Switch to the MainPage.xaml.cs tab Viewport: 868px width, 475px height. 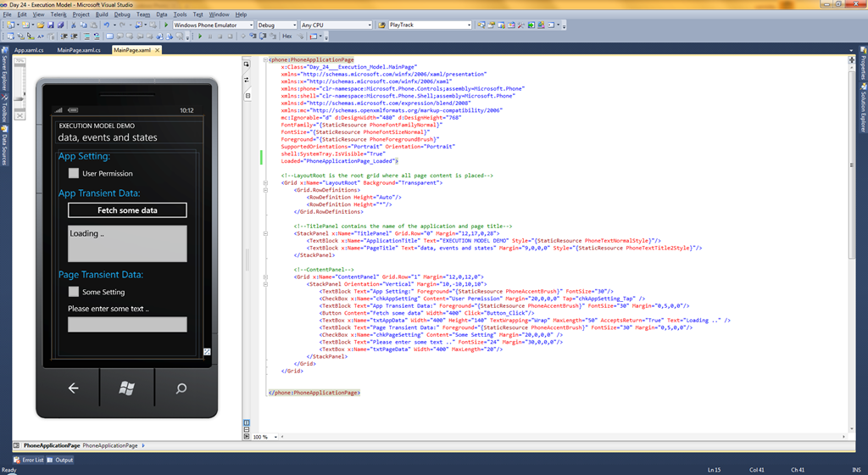pos(79,51)
